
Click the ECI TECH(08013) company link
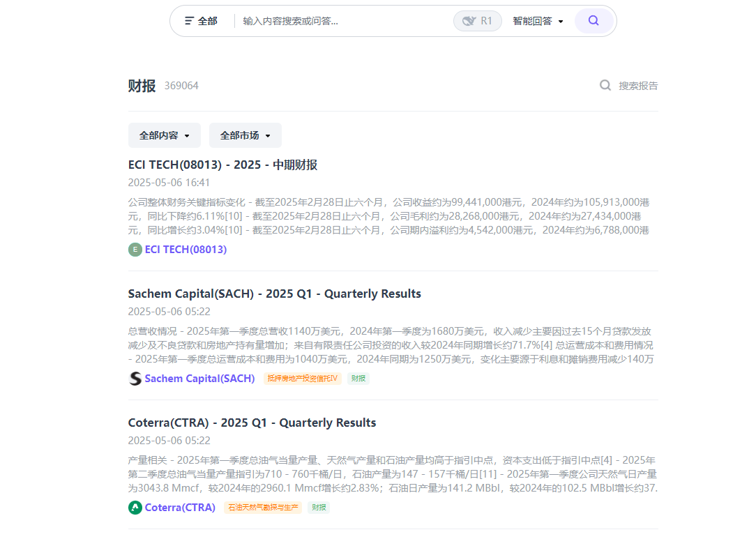[x=186, y=250]
